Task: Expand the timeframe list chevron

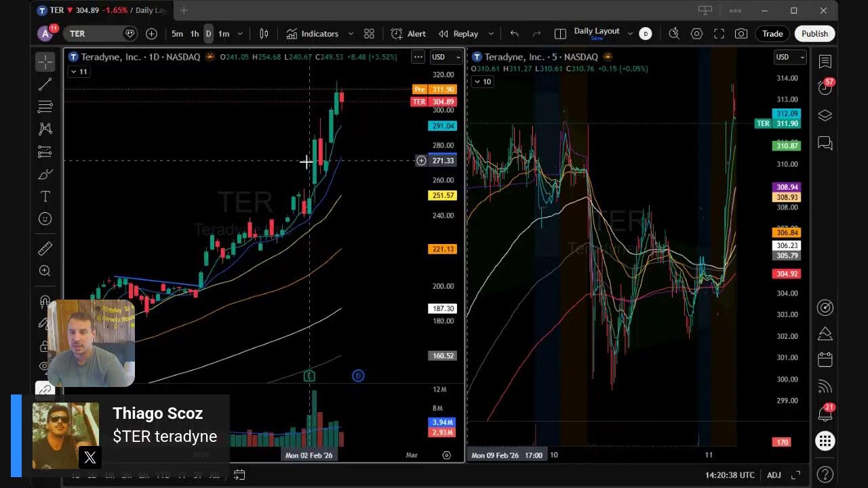Action: pyautogui.click(x=240, y=34)
